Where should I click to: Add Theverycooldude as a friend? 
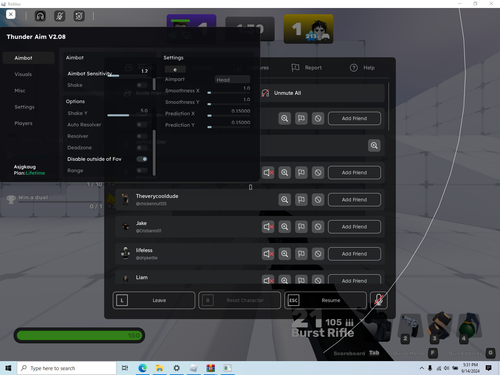(x=354, y=200)
